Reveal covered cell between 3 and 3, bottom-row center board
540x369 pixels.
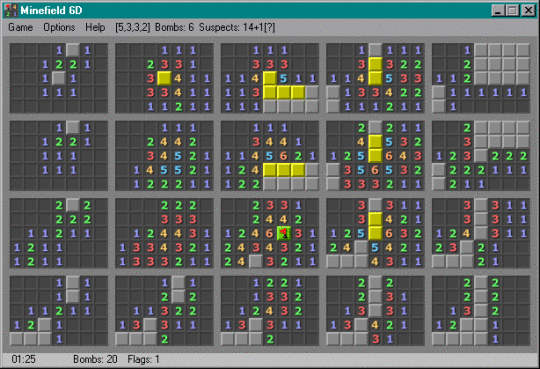click(256, 325)
